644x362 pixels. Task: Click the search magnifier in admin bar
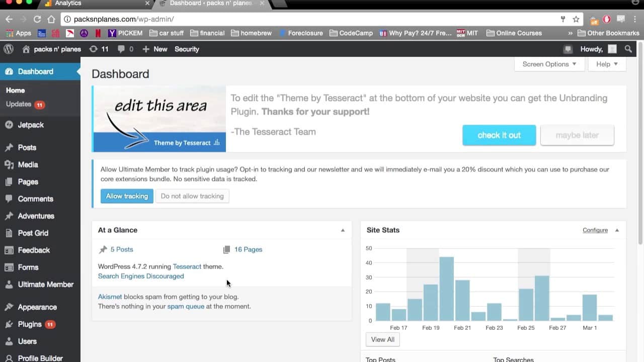(628, 49)
